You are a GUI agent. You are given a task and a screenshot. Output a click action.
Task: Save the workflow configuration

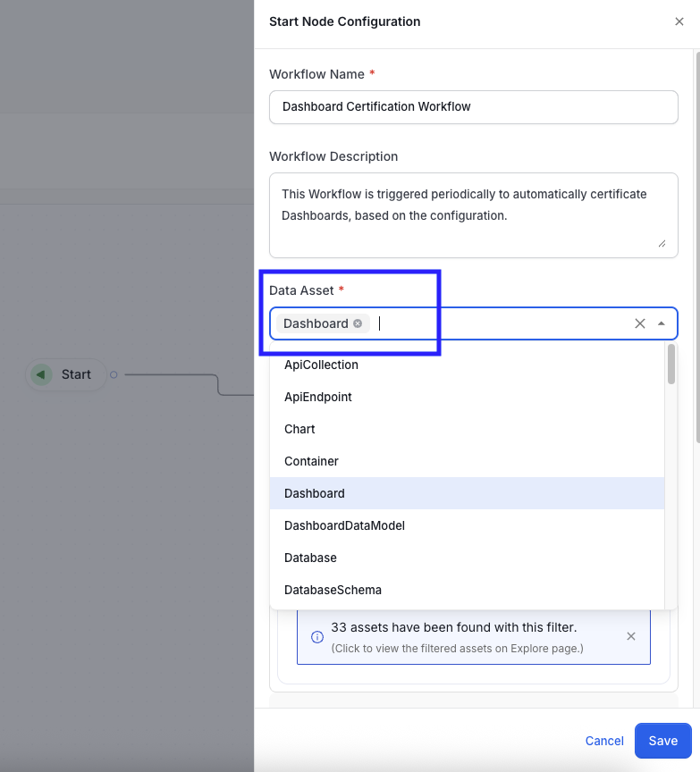click(662, 741)
